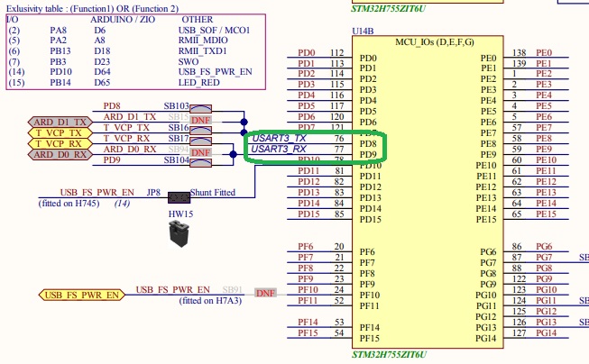Click the yellow USB_FS_PWR_EN port symbol
This screenshot has height=364, width=589.
point(82,295)
